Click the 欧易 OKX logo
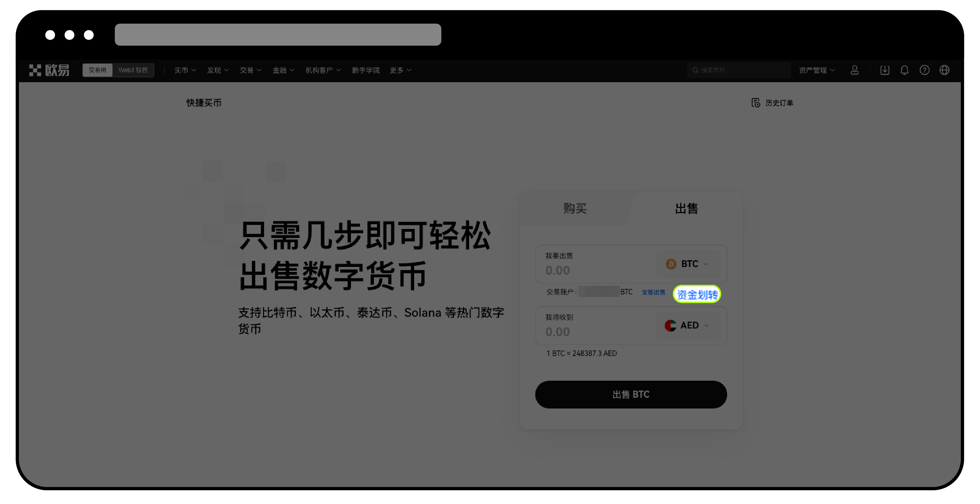980x504 pixels. click(x=49, y=70)
